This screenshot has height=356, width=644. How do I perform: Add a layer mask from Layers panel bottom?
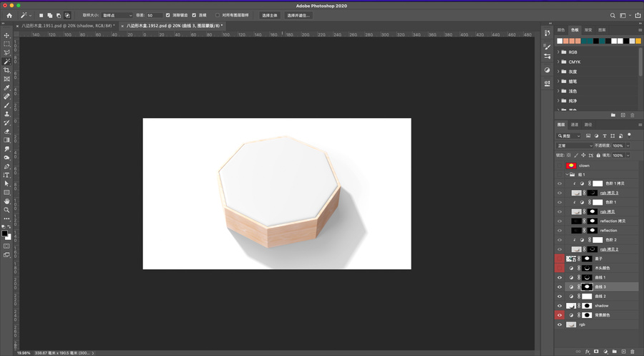point(596,352)
